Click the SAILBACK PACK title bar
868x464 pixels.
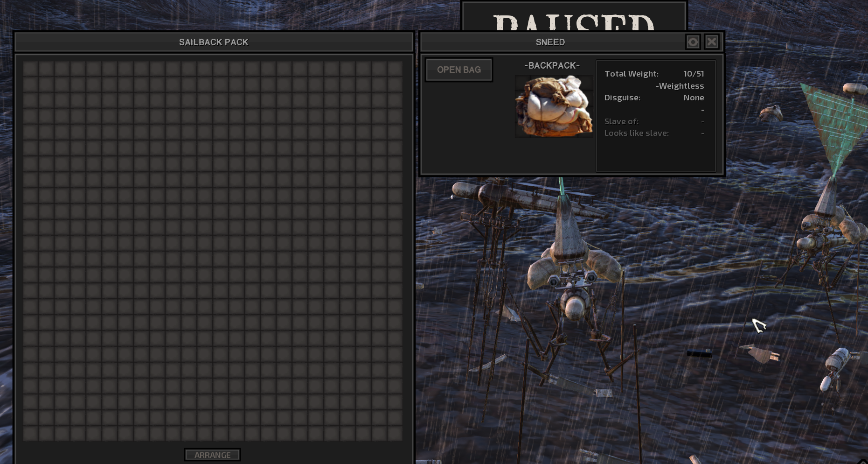[214, 42]
